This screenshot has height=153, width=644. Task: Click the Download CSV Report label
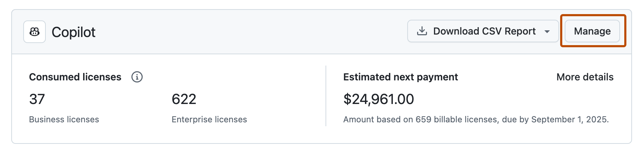484,31
